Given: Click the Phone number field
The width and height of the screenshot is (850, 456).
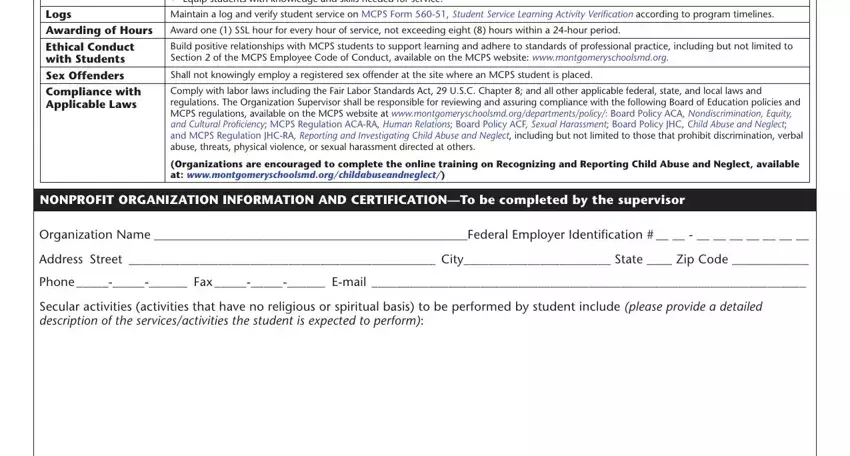Looking at the screenshot, I should 132,282.
